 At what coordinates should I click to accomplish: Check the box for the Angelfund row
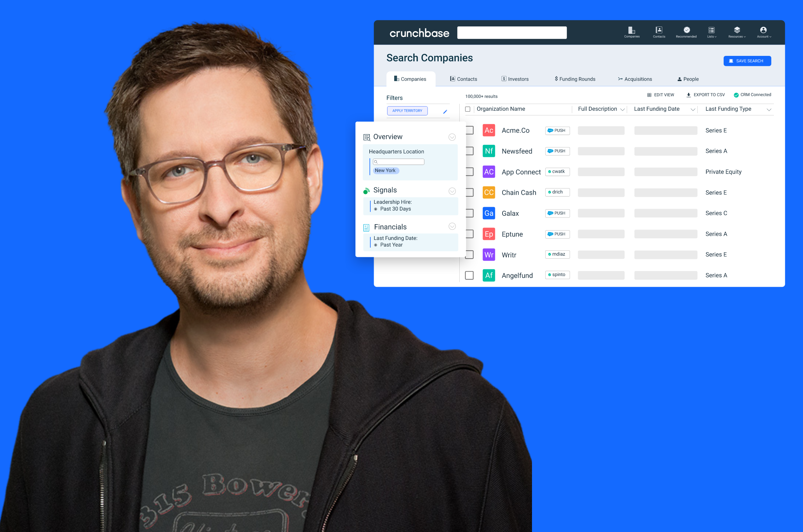tap(469, 275)
